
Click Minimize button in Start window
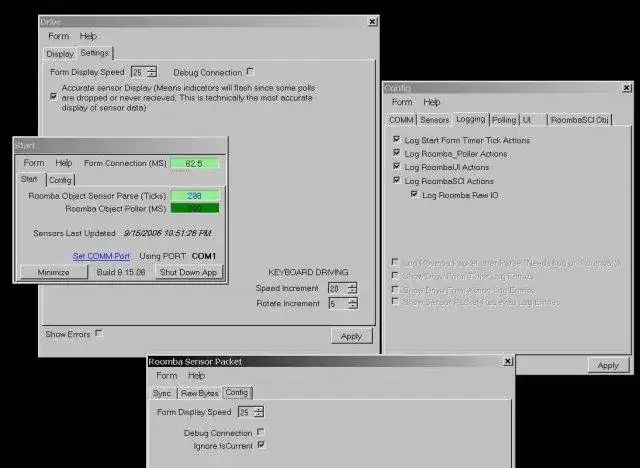(54, 272)
